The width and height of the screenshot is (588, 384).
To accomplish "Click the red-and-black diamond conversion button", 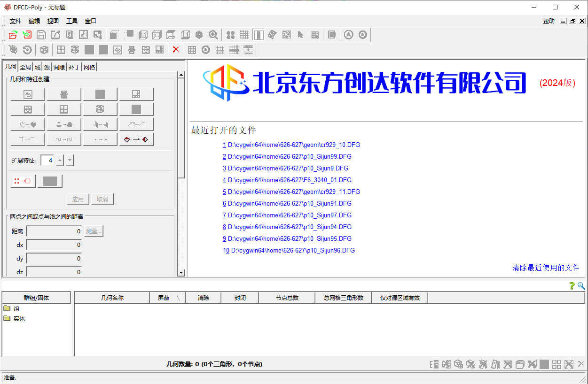I will [136, 139].
